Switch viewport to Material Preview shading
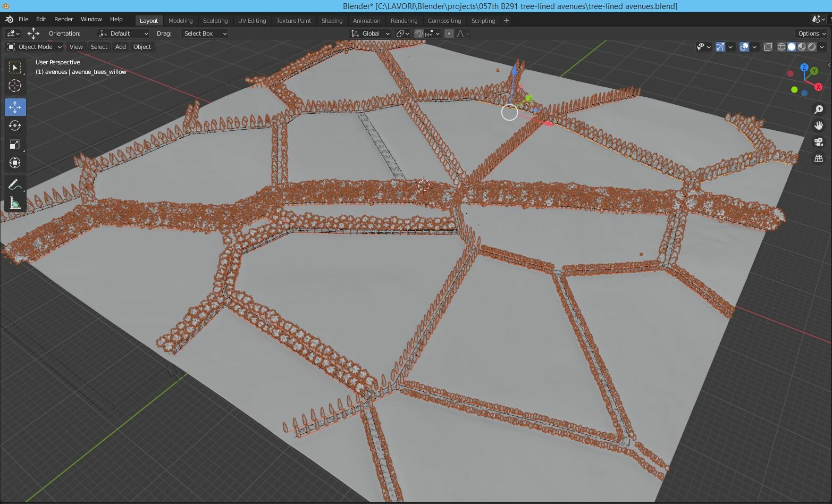Image resolution: width=832 pixels, height=504 pixels. click(802, 47)
